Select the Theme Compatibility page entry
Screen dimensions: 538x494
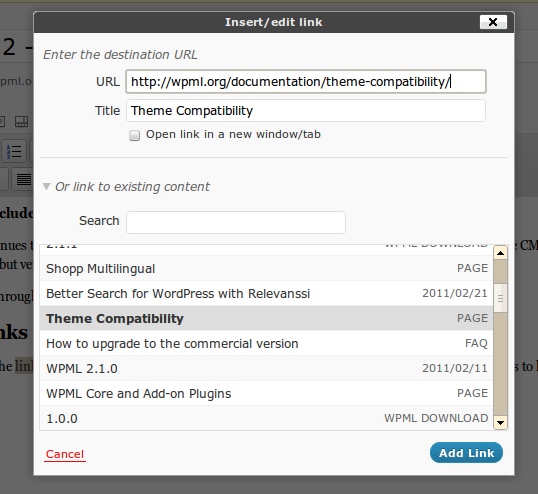pos(266,318)
